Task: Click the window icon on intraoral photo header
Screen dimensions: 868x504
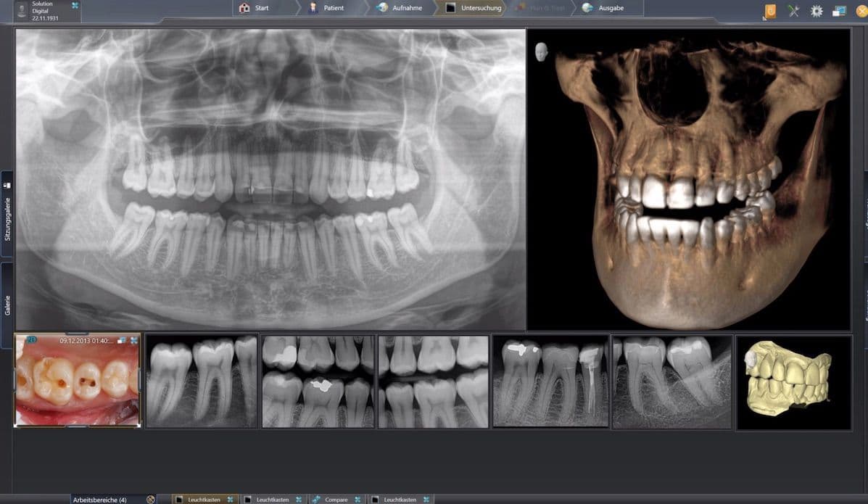Action: [122, 340]
